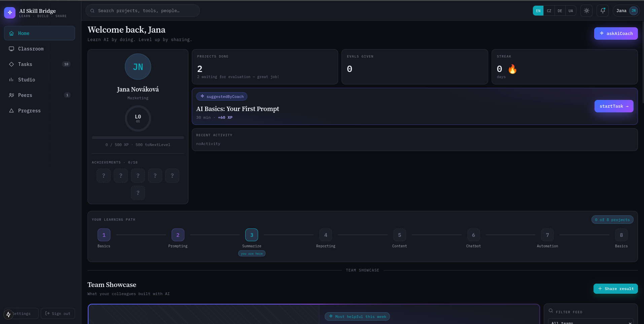The width and height of the screenshot is (644, 324).
Task: Select learning path step 3 Summarize
Action: coord(252,235)
